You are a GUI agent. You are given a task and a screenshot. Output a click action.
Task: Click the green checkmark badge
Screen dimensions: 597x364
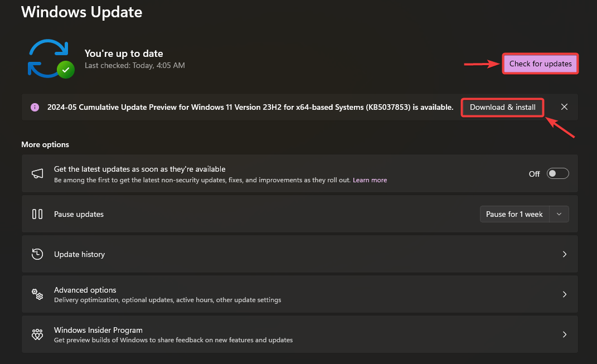66,70
